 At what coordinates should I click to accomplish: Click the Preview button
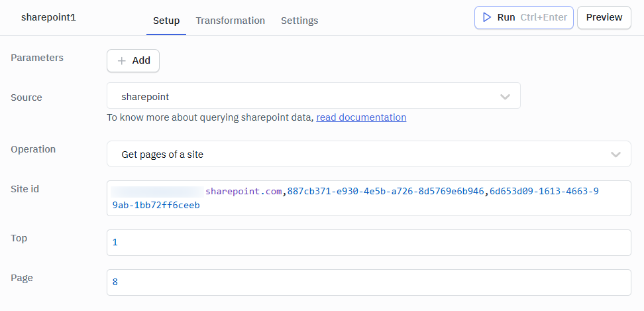[x=604, y=18]
